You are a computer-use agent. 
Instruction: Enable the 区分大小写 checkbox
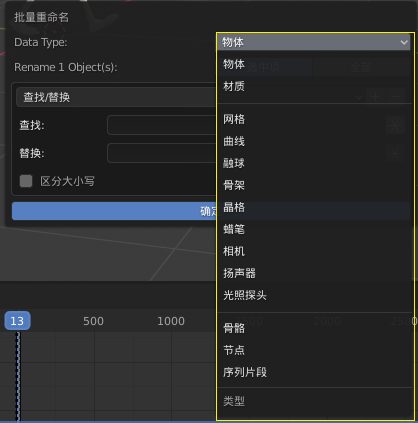pyautogui.click(x=26, y=181)
